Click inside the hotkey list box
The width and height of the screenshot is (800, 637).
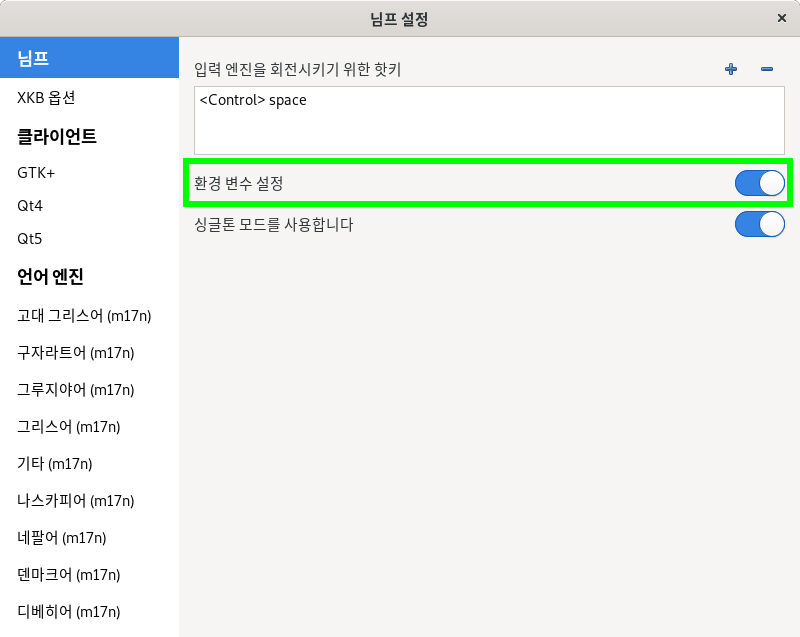(x=489, y=120)
